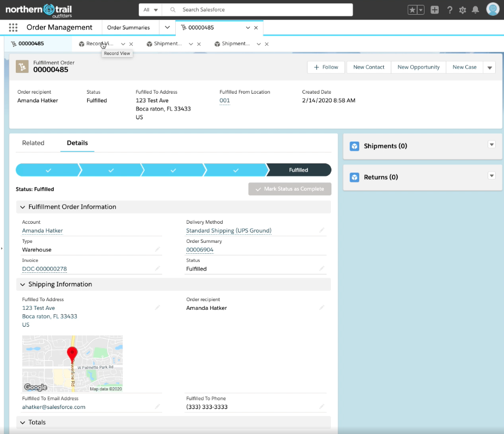
Task: Click Mark Status as Complete button
Action: point(290,189)
